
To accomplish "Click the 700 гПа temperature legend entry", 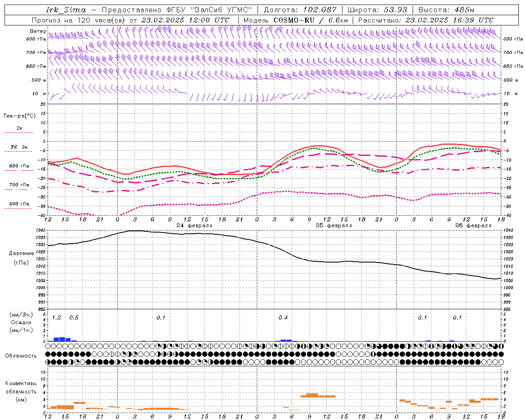I will pyautogui.click(x=19, y=185).
